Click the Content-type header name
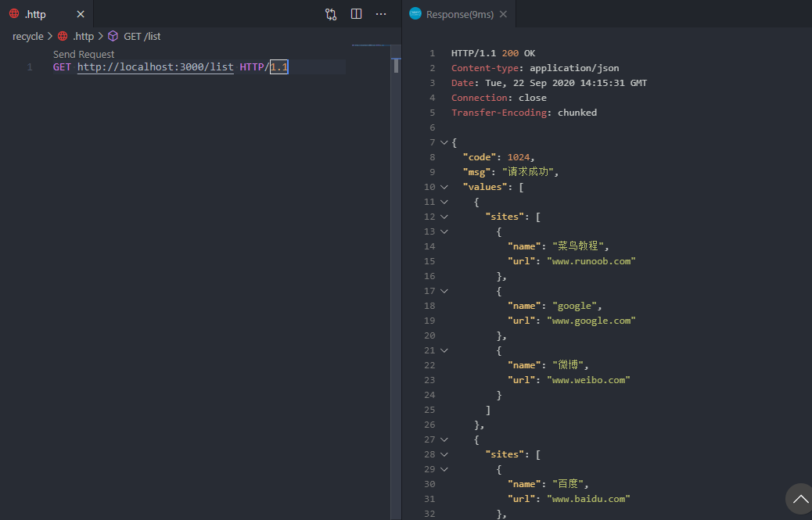Screen dimensions: 812x520 [485, 68]
